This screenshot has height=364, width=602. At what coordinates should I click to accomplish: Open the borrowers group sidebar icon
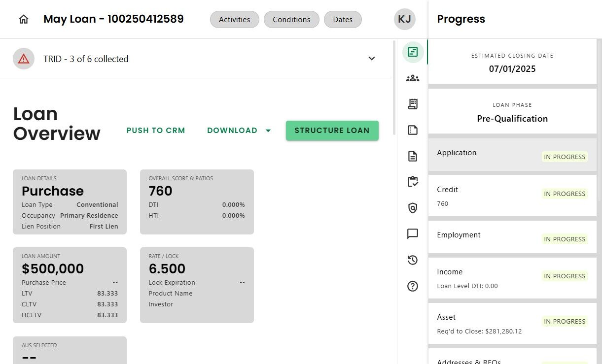[413, 78]
